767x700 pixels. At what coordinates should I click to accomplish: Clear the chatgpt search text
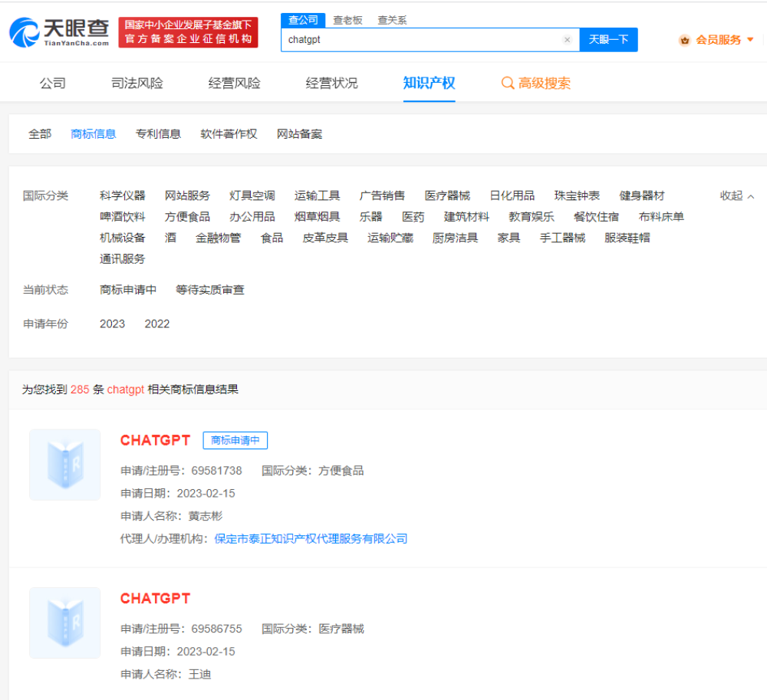point(567,40)
